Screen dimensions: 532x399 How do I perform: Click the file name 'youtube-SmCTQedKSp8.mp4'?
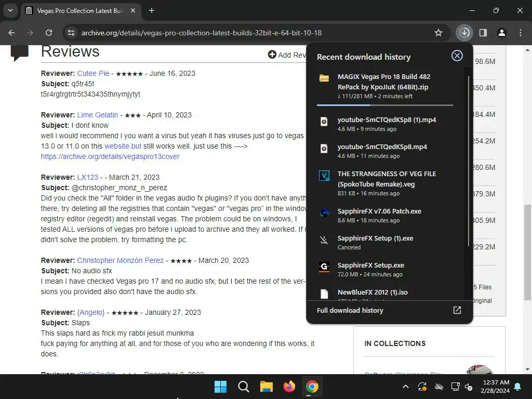[382, 147]
